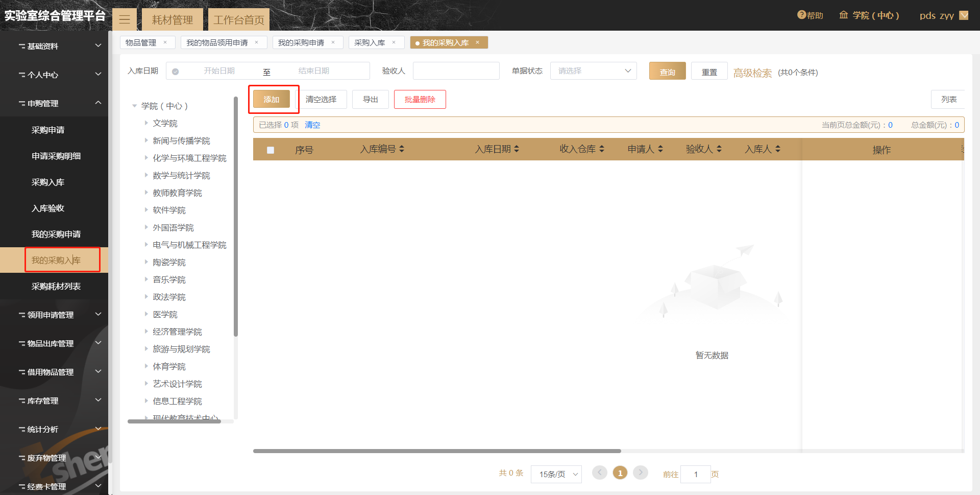This screenshot has height=495, width=980.
Task: Open 采购耗材列表 in the sidebar
Action: coord(56,286)
